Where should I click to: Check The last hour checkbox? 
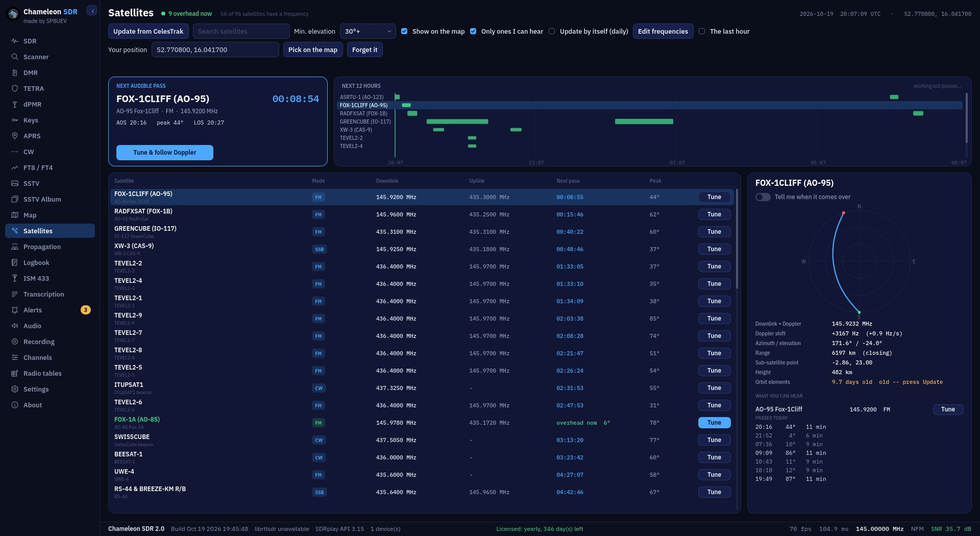point(702,31)
